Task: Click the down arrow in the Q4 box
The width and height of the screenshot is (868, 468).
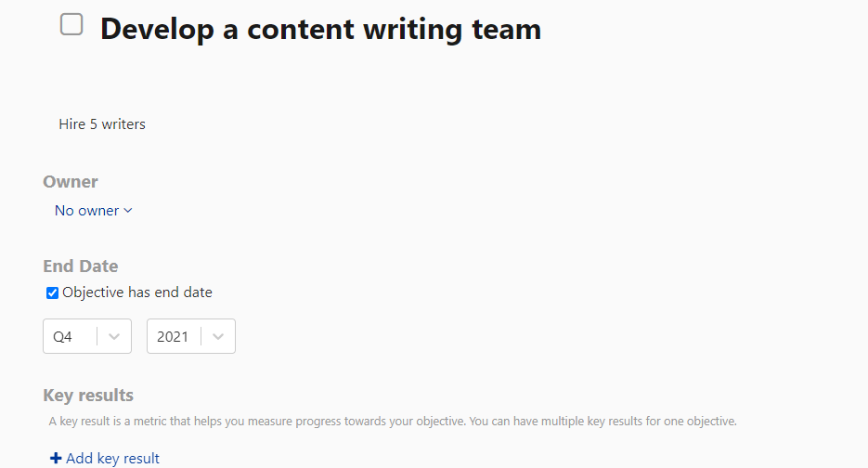Action: 114,337
